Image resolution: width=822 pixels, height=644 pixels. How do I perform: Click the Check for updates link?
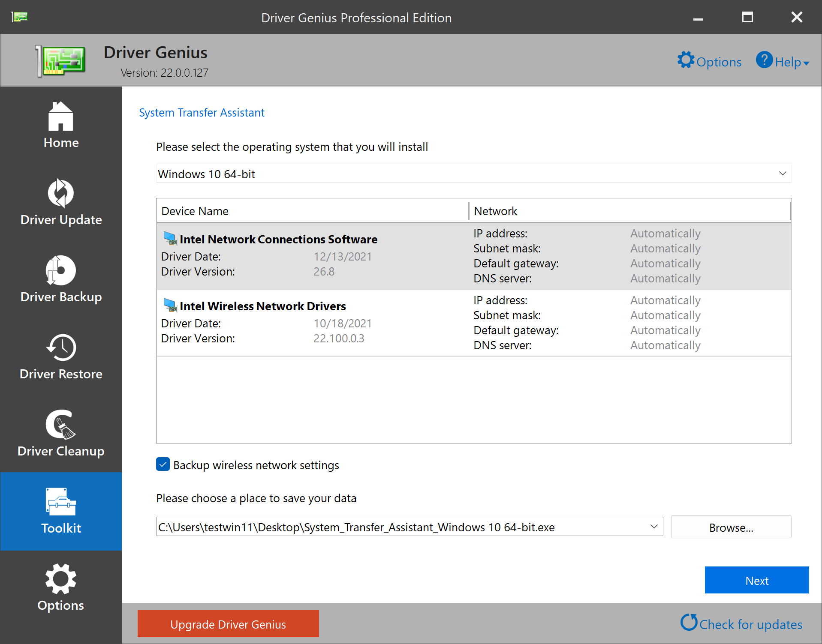[x=751, y=624]
